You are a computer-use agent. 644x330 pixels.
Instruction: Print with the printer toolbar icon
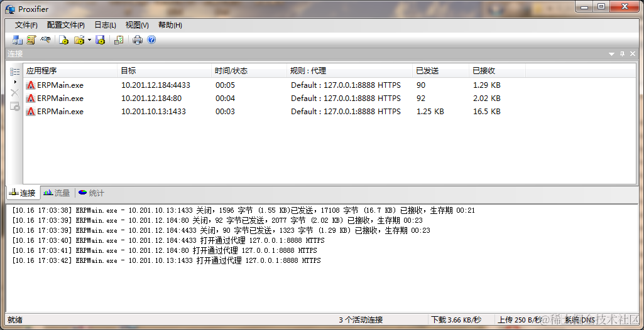(137, 40)
